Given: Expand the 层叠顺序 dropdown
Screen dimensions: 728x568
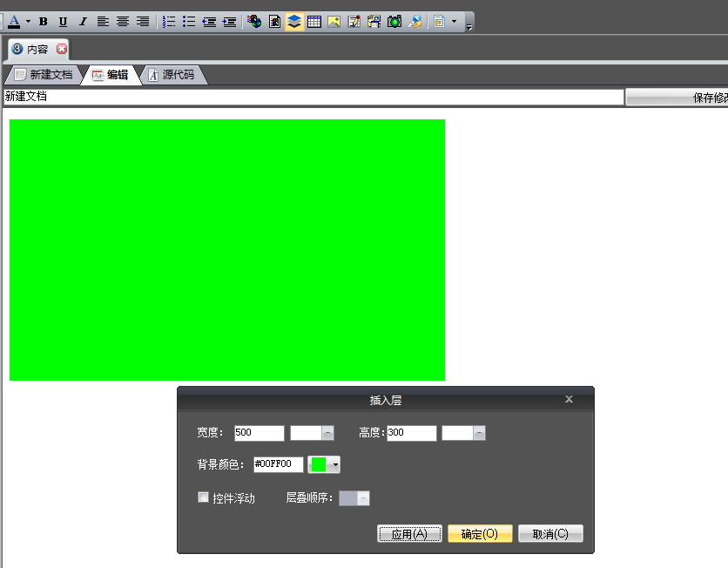Looking at the screenshot, I should point(364,498).
